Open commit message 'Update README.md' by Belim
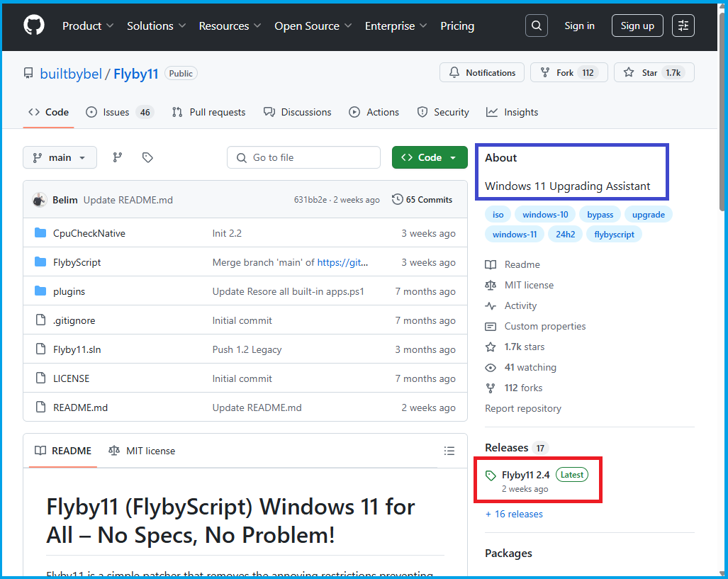Viewport: 728px width, 579px height. (128, 200)
